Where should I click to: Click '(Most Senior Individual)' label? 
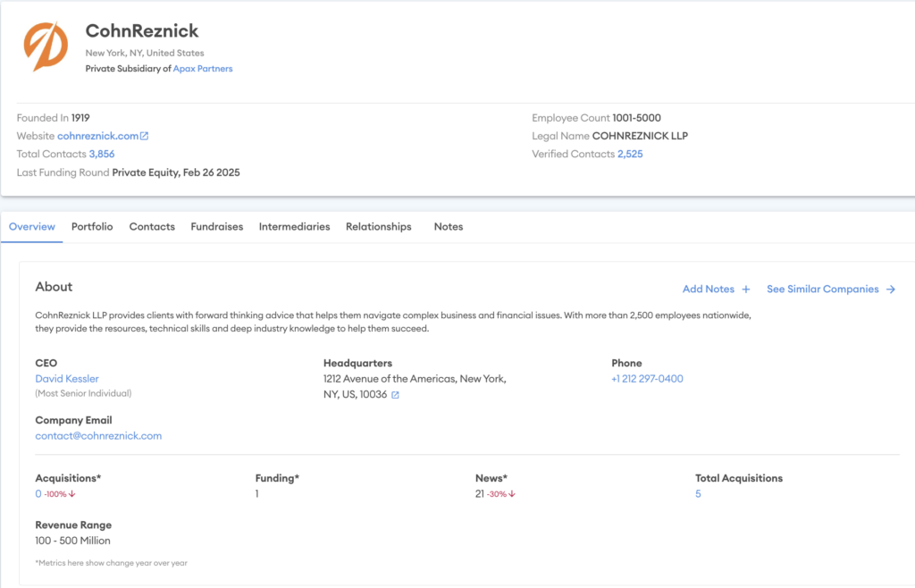(x=83, y=394)
